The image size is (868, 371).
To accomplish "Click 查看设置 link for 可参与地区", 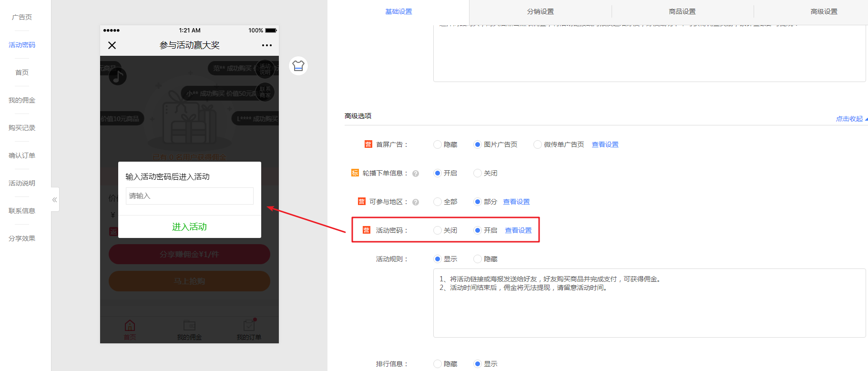I will tap(516, 202).
